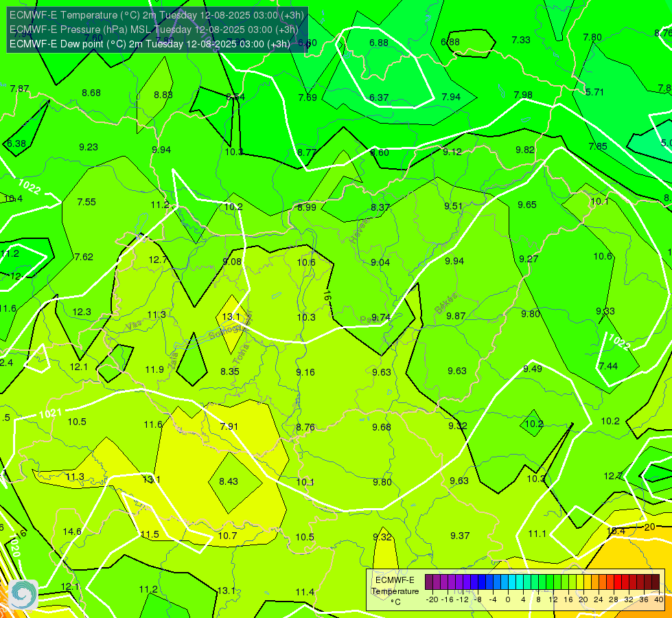The width and height of the screenshot is (672, 618).
Task: Click the 9.33 dew point value
Action: coord(605,311)
